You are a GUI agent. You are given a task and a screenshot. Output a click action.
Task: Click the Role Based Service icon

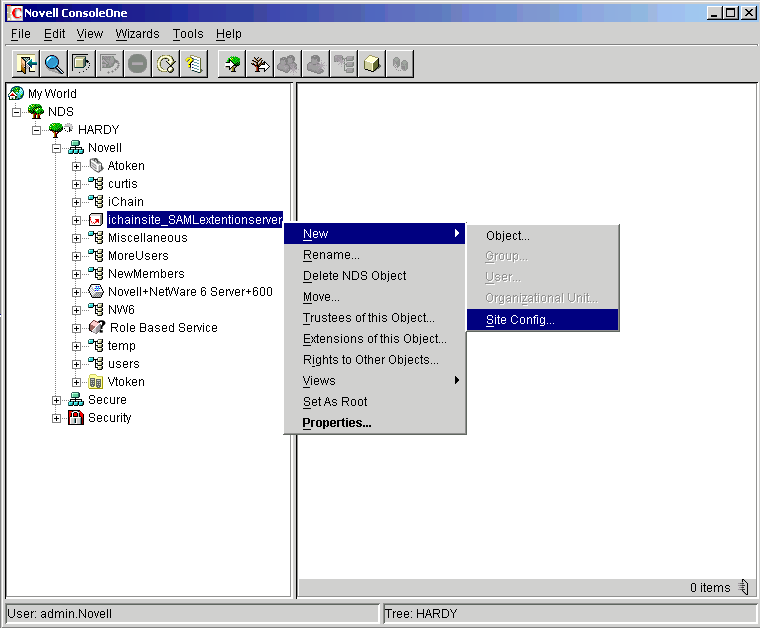(x=96, y=327)
